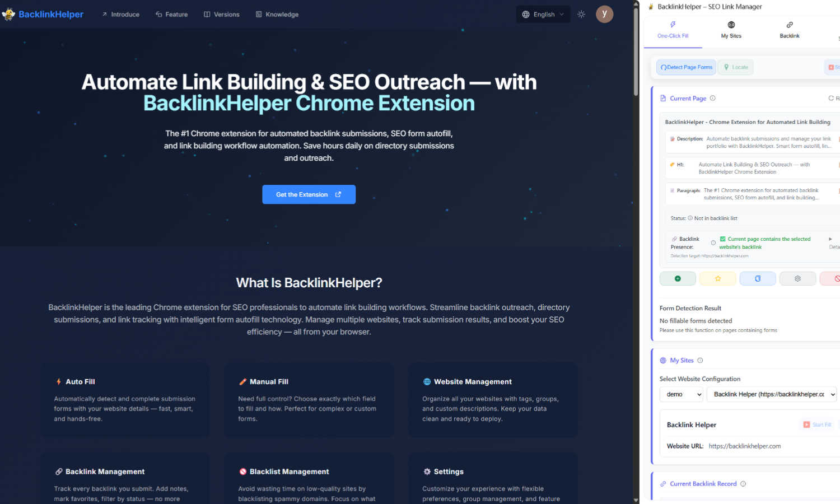Screen dimensions: 840x504
Task: Click the Detect Page Forms button
Action: tap(686, 67)
